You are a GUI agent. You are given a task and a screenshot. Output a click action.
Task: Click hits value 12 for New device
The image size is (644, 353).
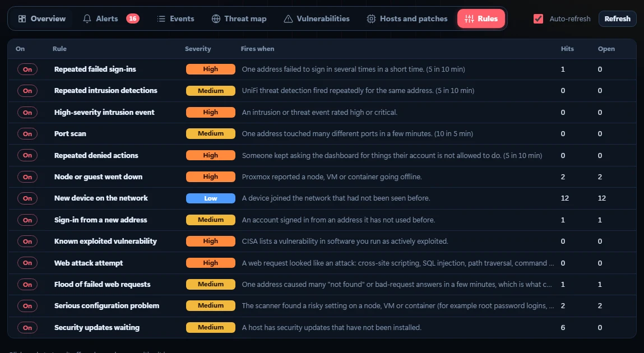pyautogui.click(x=565, y=198)
